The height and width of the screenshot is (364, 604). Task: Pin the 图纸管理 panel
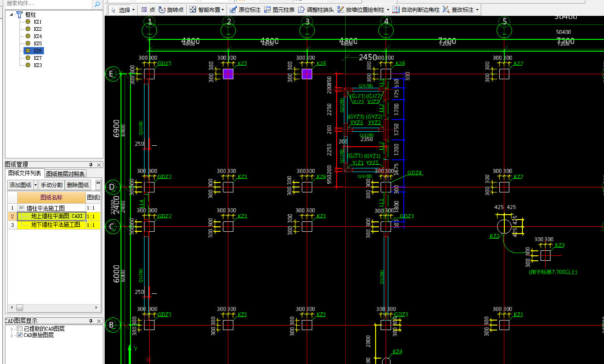[91, 165]
